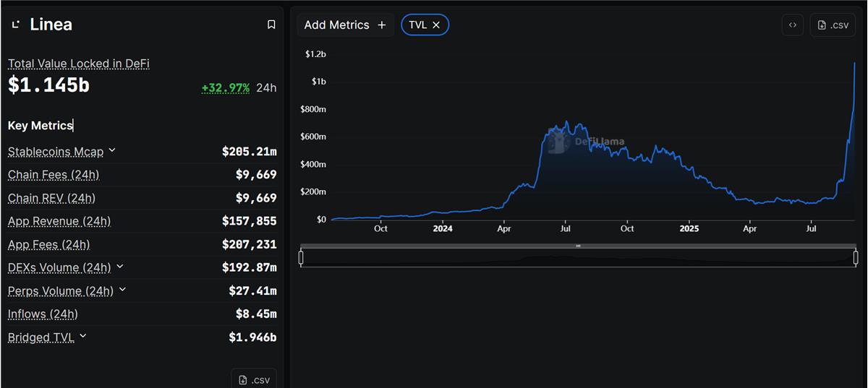This screenshot has height=388, width=868.
Task: Click the right handle of the range slider
Action: pos(856,257)
